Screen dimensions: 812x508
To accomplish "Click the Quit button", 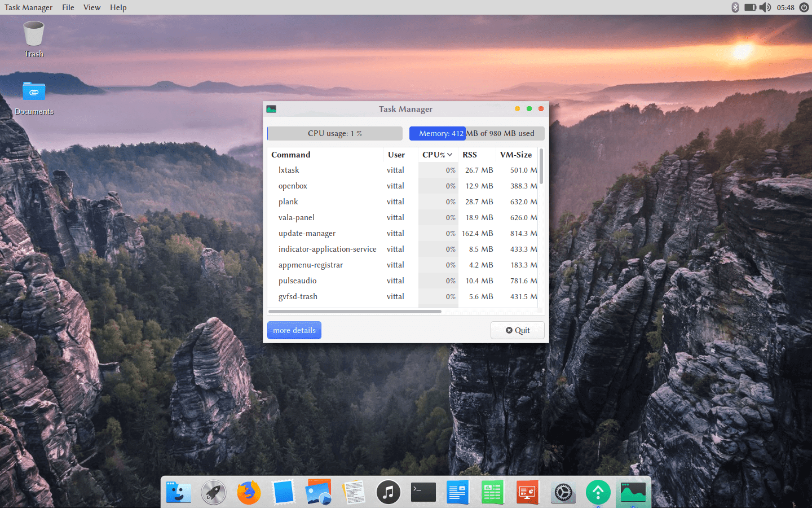I will [x=518, y=330].
